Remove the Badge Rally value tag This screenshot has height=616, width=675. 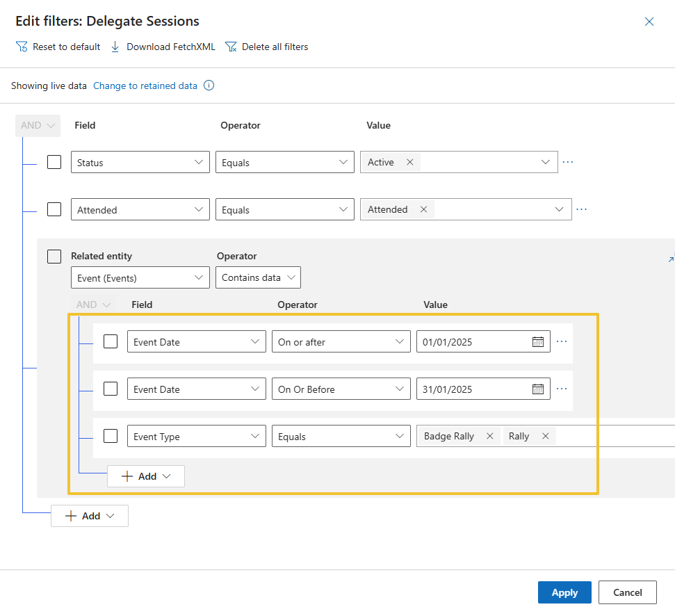coord(489,437)
